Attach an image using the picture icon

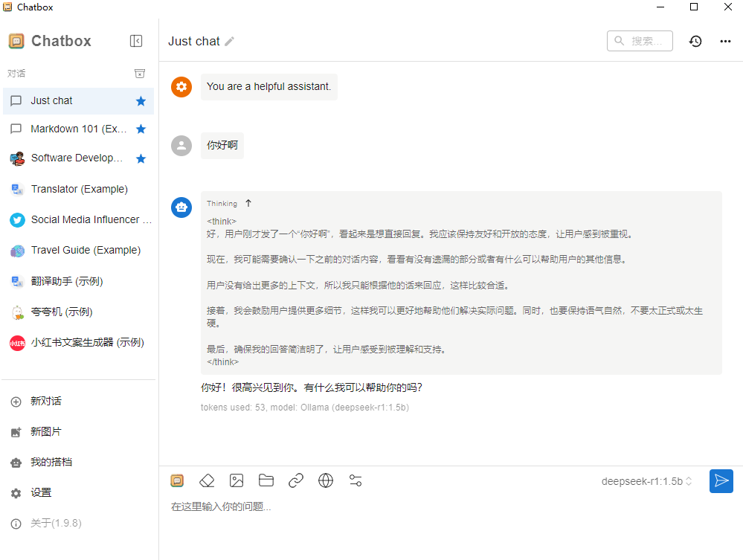pyautogui.click(x=237, y=480)
